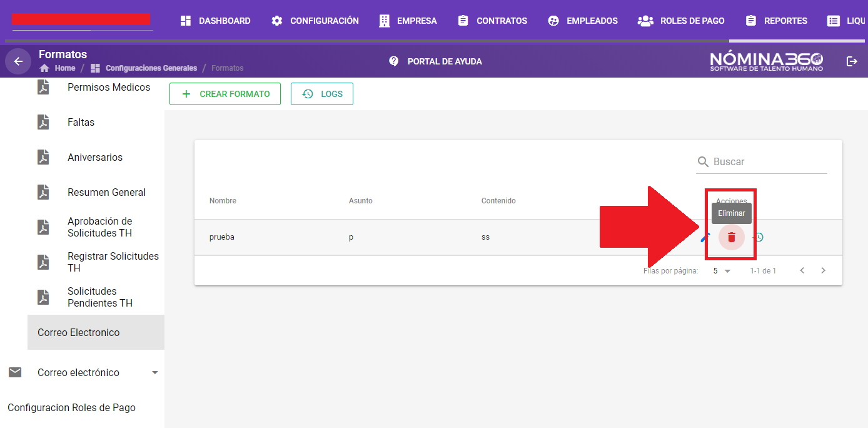
Task: Click the Logs button
Action: 322,94
